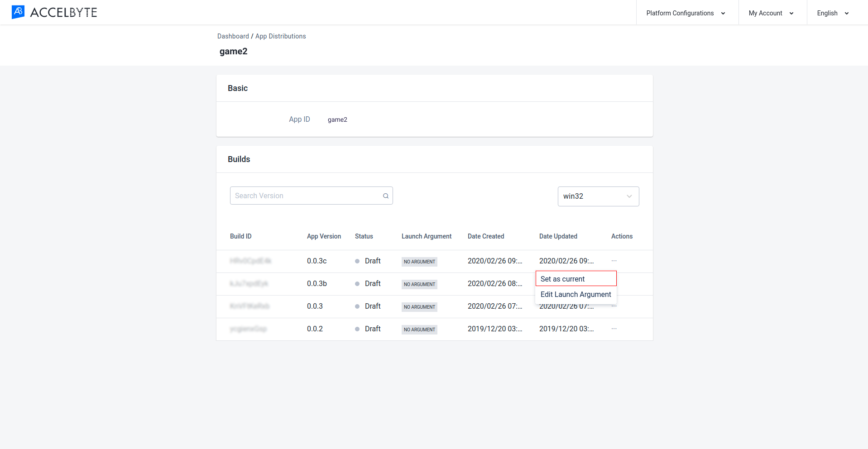
Task: Click the Date Updated column header
Action: 558,236
